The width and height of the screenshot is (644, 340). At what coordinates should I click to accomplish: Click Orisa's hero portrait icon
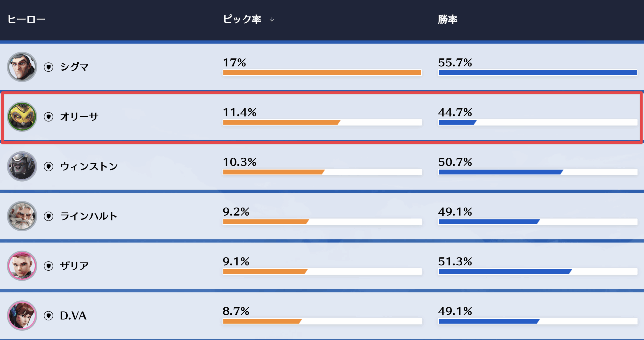coord(22,117)
